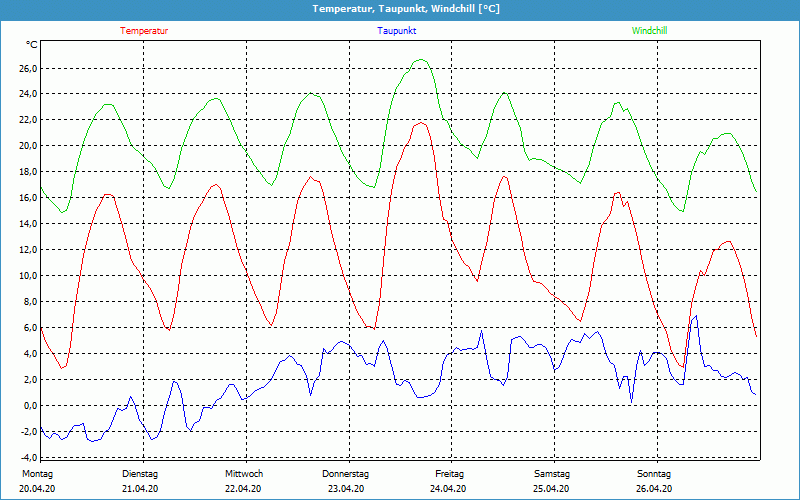
Task: Click the date 26.04.20
Action: [x=654, y=489]
